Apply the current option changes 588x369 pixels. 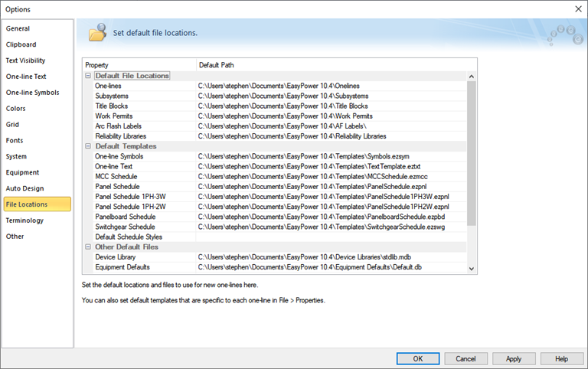tap(514, 358)
